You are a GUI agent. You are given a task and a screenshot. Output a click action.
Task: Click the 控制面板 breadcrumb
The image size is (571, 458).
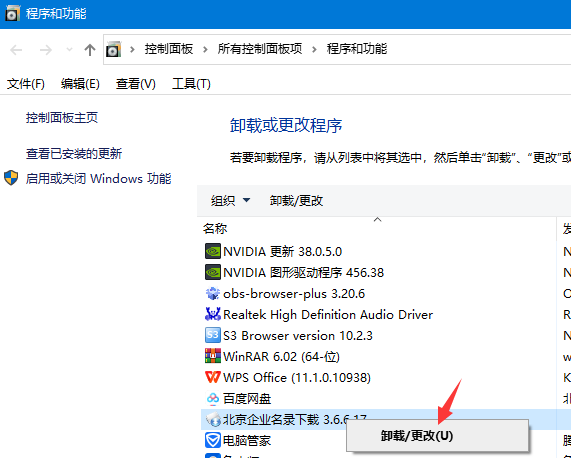tap(169, 49)
